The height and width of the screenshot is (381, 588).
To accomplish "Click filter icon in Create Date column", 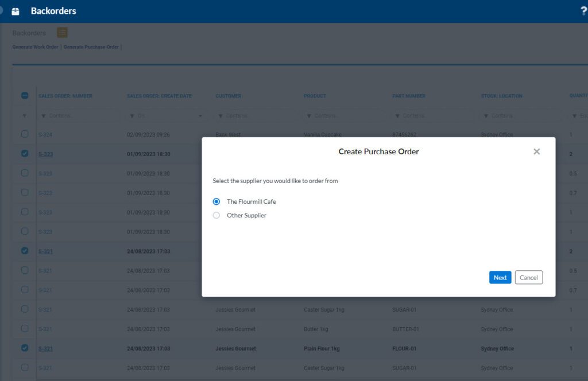I will click(132, 116).
